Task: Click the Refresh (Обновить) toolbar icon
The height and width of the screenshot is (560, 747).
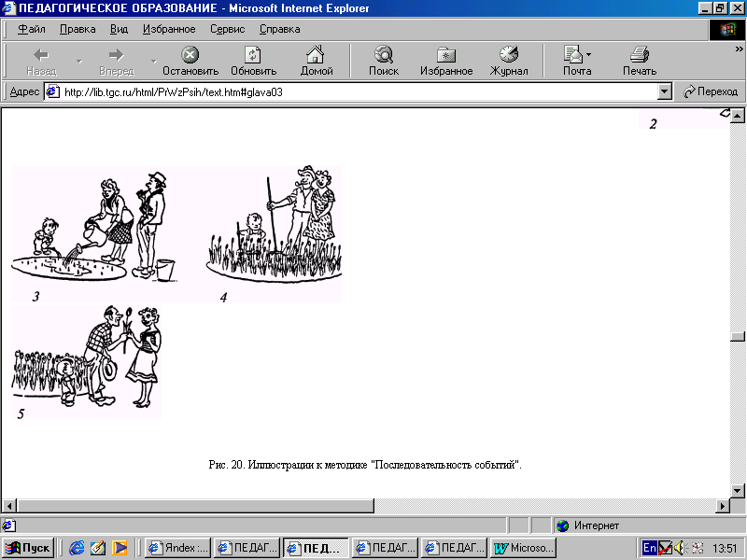Action: pyautogui.click(x=253, y=55)
